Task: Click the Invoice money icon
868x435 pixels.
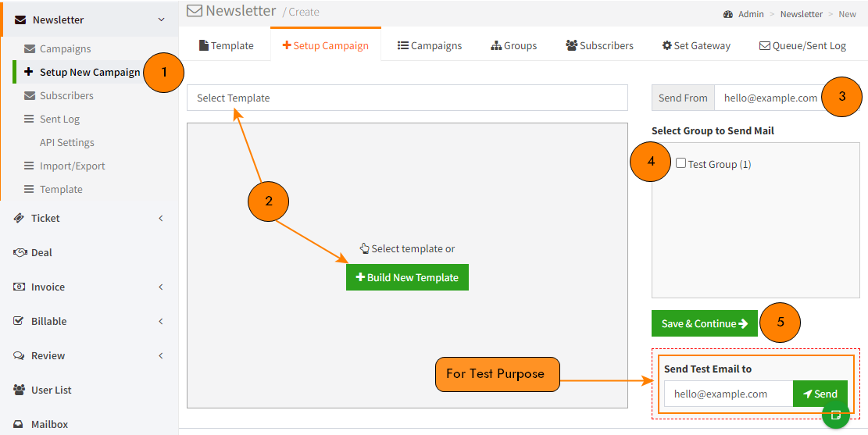Action: [x=19, y=287]
